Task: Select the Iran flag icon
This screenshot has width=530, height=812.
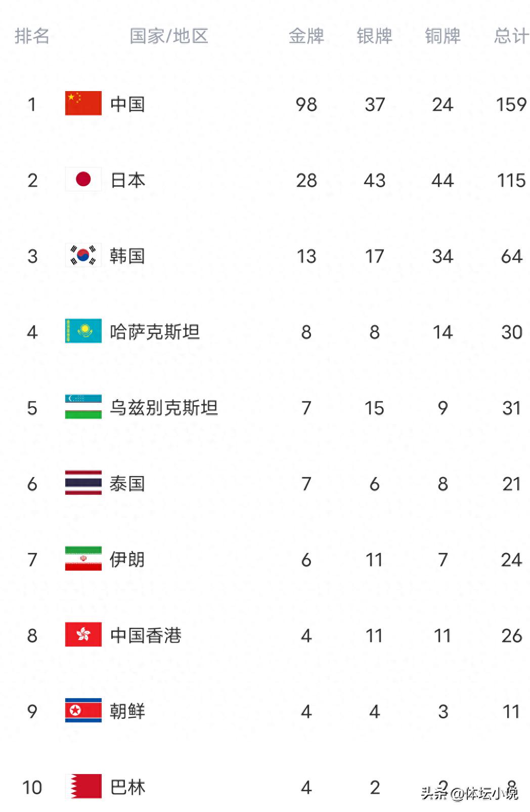Action: [83, 559]
